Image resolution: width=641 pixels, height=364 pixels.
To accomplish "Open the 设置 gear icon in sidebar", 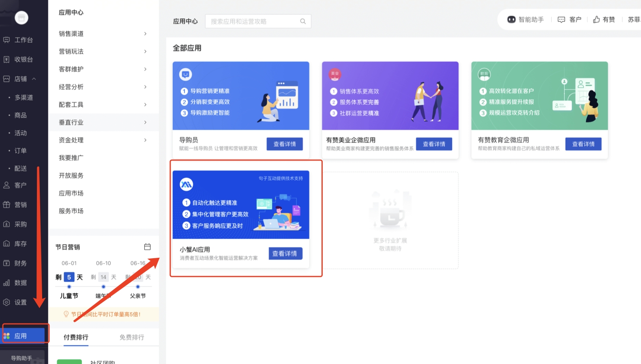I will 6,302.
